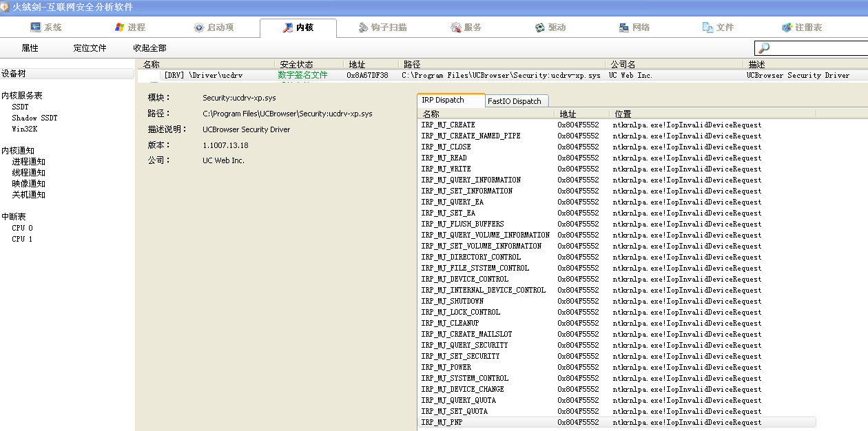
Task: Select the IRP_MJ_READ row
Action: (x=617, y=158)
